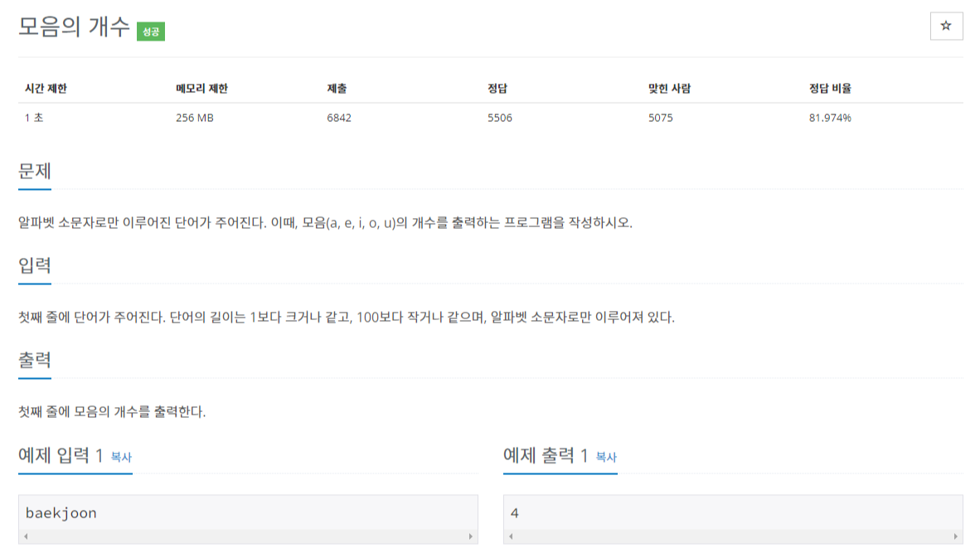The height and width of the screenshot is (558, 980).
Task: Select the 문제 section heading
Action: (35, 172)
